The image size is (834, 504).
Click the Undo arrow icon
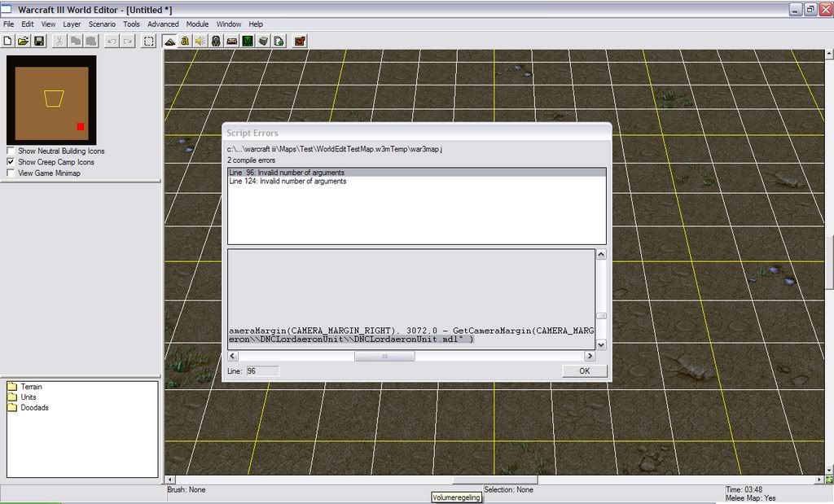(x=112, y=41)
